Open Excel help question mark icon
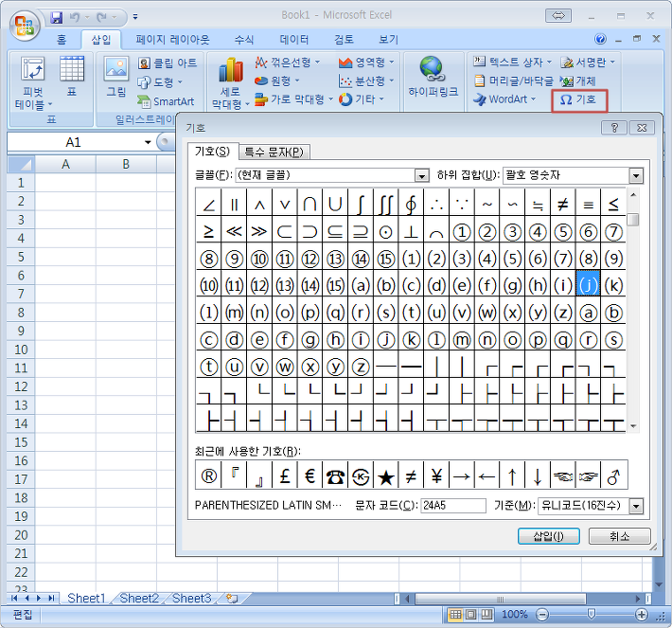This screenshot has height=628, width=672. 600,39
